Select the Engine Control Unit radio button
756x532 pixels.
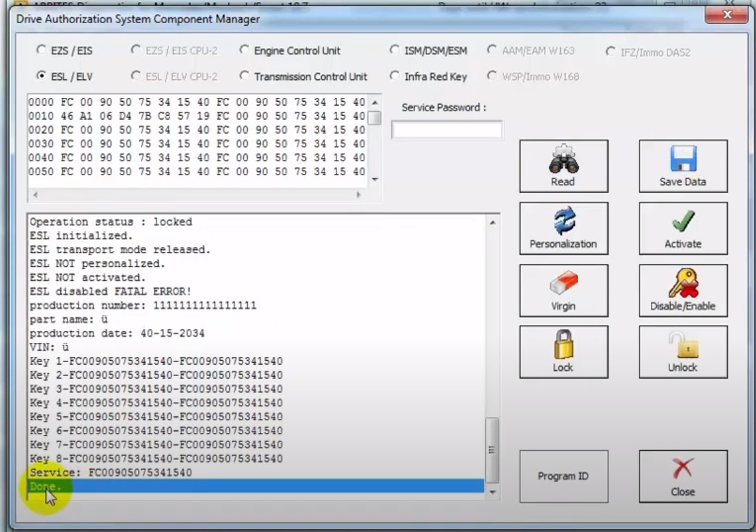(x=245, y=50)
